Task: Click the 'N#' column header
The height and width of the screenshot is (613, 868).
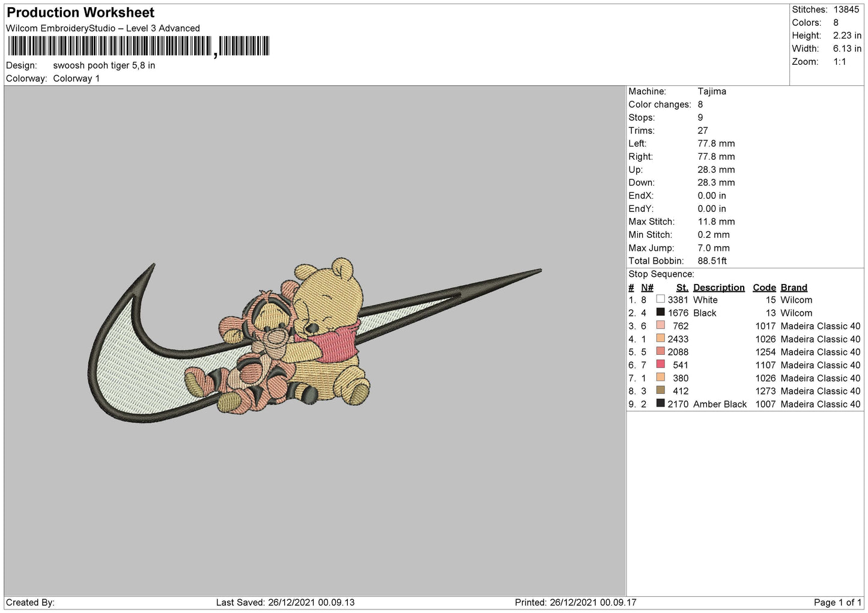Action: 647,288
